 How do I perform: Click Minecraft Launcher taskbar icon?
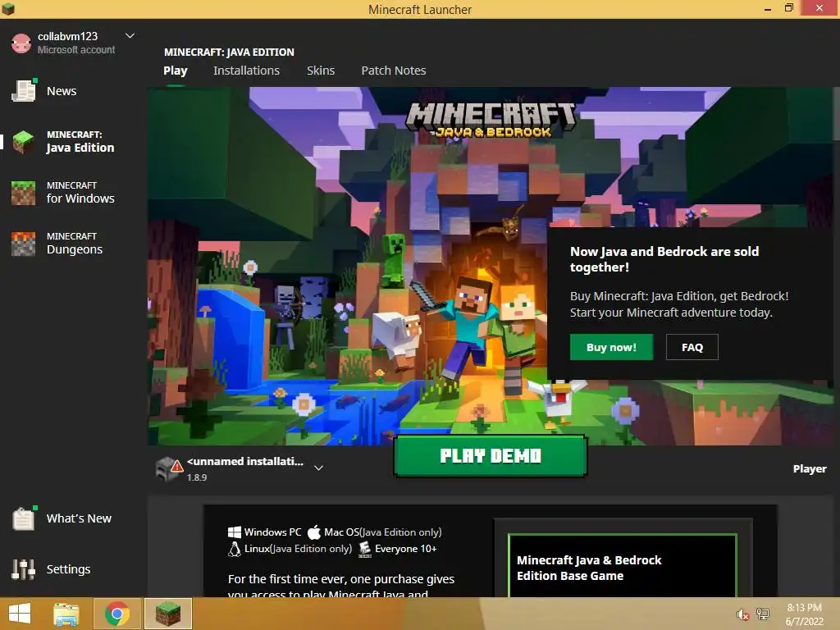click(x=167, y=614)
